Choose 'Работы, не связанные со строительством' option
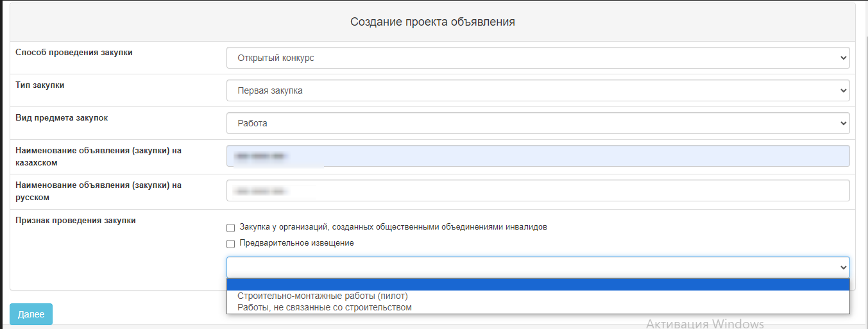Screen dimensions: 868x329 (325, 307)
